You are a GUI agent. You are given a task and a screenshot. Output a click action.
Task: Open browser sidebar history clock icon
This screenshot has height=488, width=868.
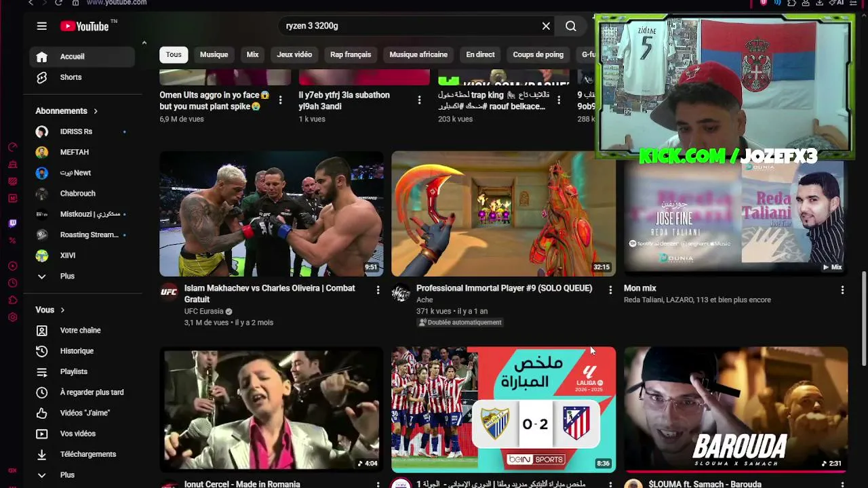(x=12, y=283)
